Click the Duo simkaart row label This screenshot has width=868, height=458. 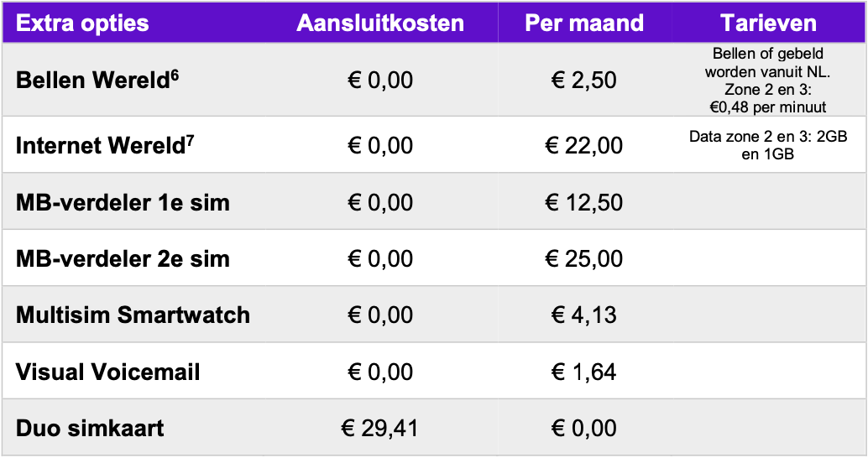click(x=90, y=428)
